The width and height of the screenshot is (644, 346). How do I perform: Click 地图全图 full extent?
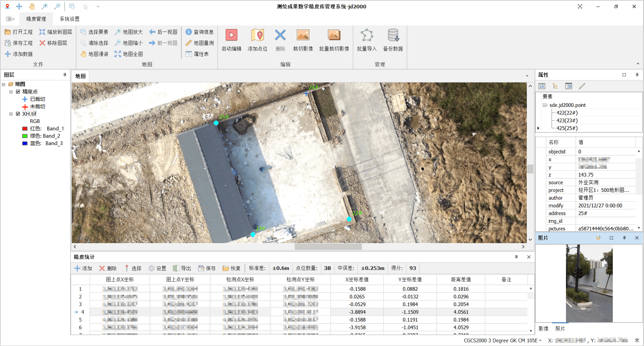tap(129, 54)
